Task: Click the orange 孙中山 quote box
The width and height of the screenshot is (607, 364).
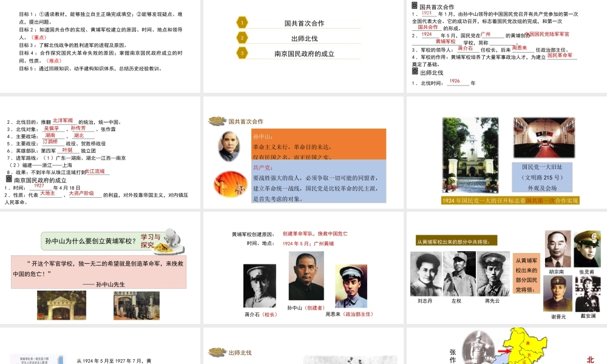Action: [x=319, y=144]
